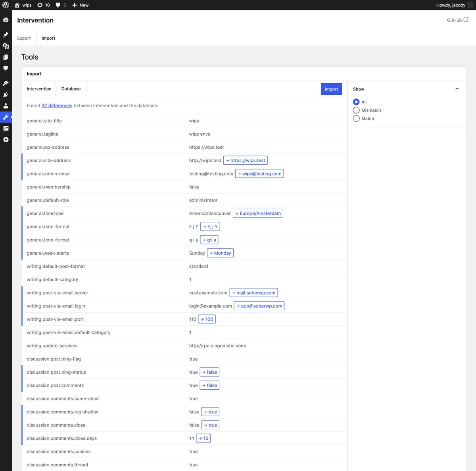Click the true badge in discussion.comments.close row
476x471 pixels.
tap(210, 425)
